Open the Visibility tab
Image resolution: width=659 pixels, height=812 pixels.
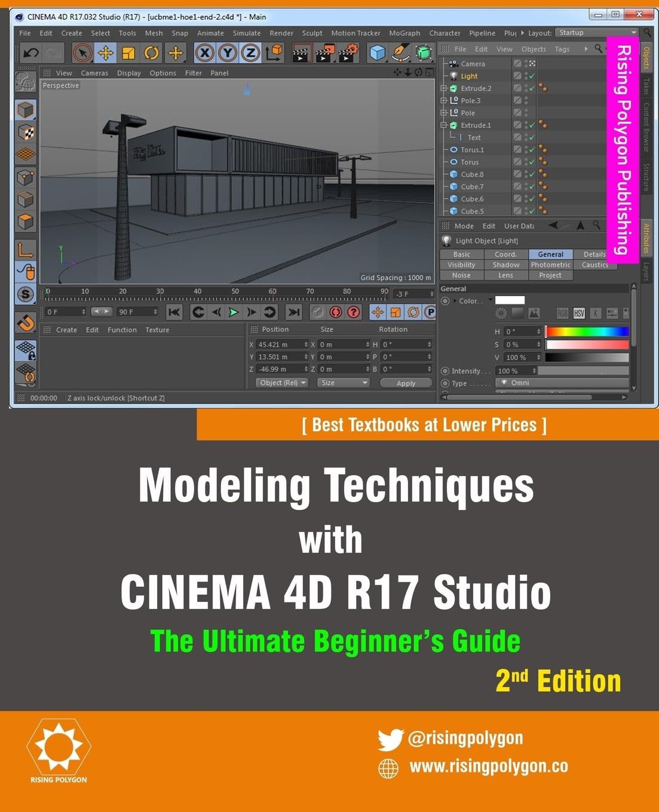461,265
